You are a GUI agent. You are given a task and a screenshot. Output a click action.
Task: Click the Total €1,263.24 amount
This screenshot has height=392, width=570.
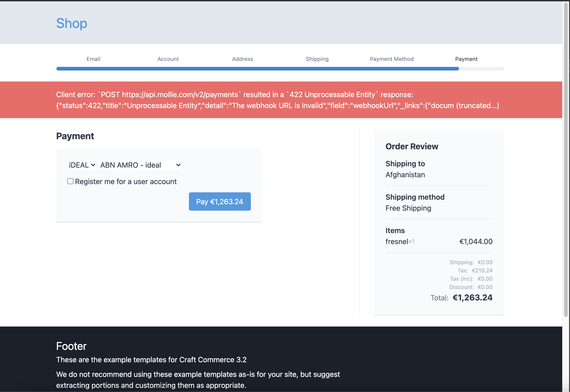472,298
